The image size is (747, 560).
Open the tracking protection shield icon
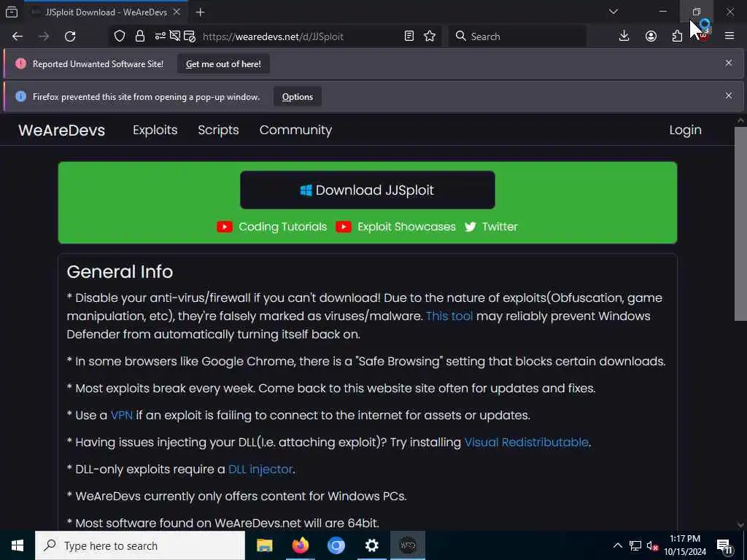(x=120, y=36)
